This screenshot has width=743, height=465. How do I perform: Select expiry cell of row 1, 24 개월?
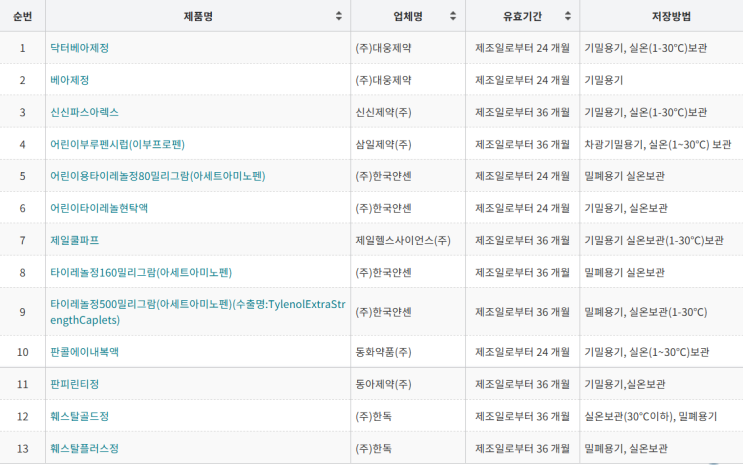522,48
